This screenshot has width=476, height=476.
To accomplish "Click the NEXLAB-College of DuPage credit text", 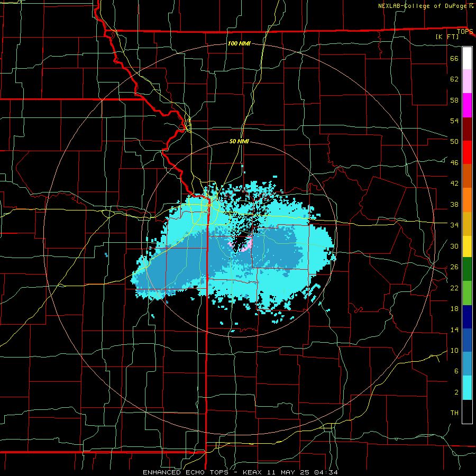I will [422, 6].
